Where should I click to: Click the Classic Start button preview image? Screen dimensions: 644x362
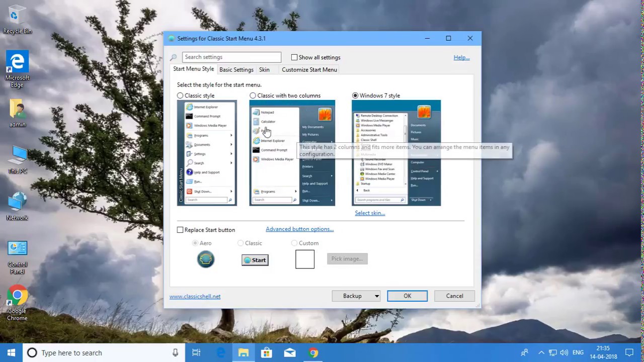pos(255,260)
